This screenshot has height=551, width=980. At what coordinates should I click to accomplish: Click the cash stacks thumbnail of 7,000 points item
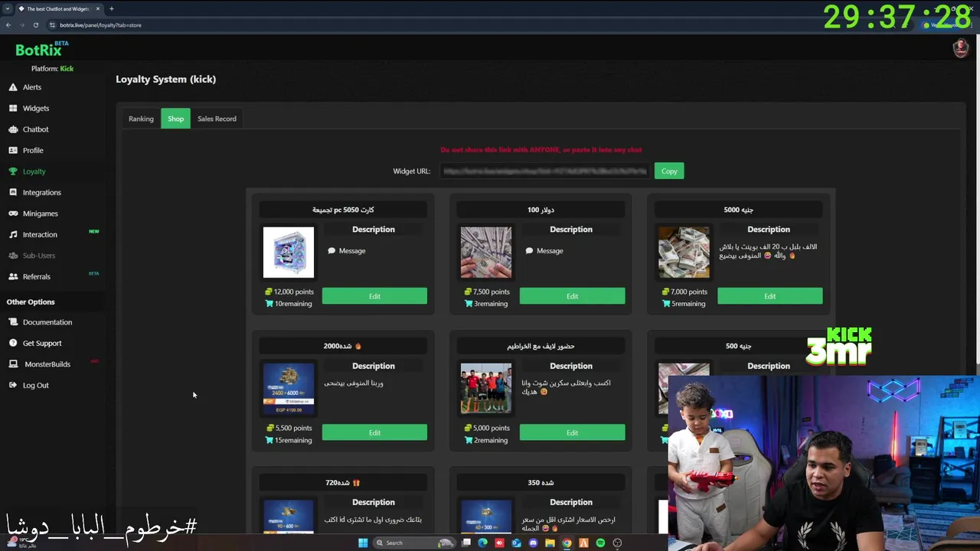(x=684, y=252)
